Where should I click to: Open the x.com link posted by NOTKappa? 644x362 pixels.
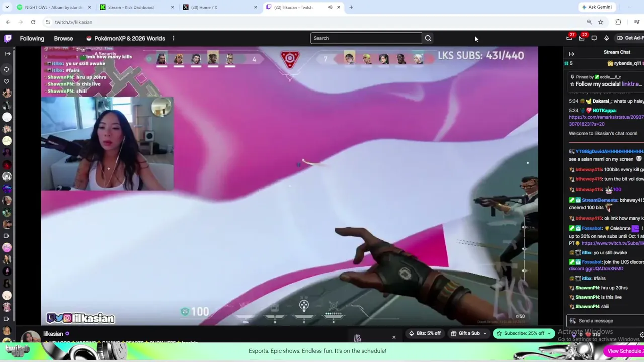[x=606, y=120]
